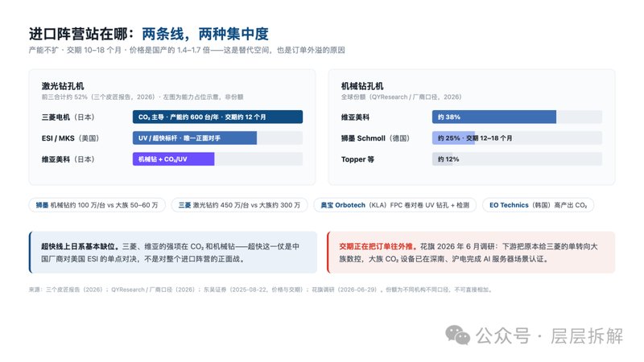Viewport: 644px width, 362px height.
Task: Click the dark blue CO₂ 主导 bar
Action: click(x=217, y=117)
